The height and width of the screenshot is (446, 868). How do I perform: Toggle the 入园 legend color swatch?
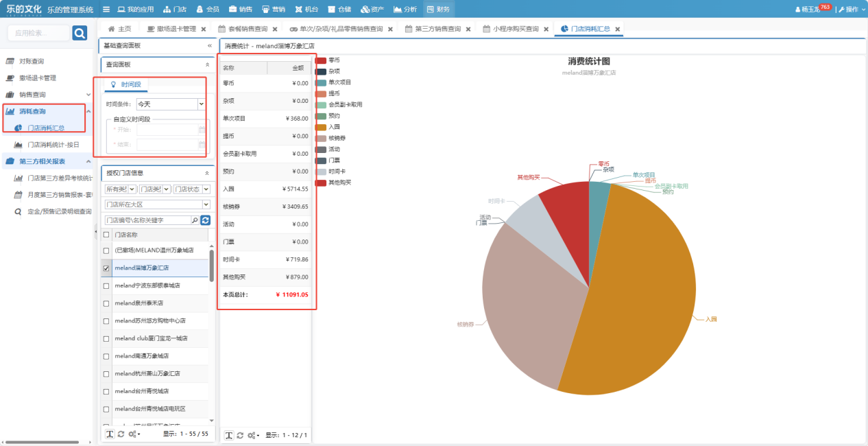pos(321,127)
